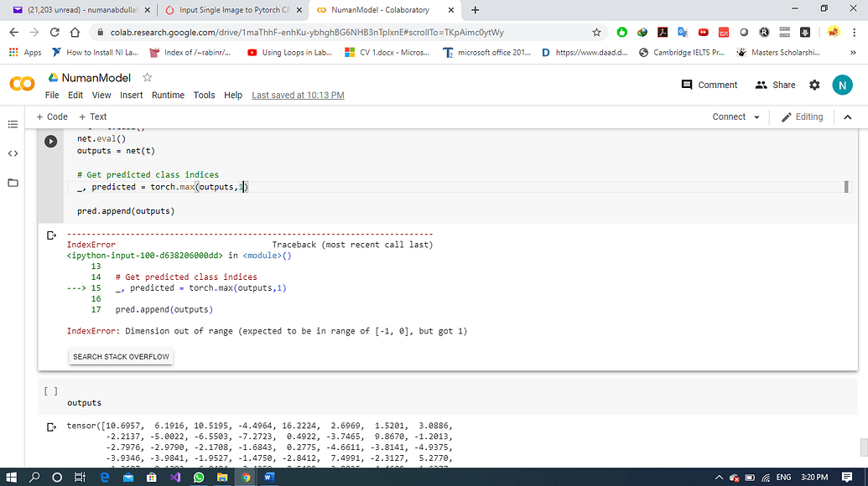Click the Search Stack Overflow button
The width and height of the screenshot is (868, 486).
coord(121,357)
